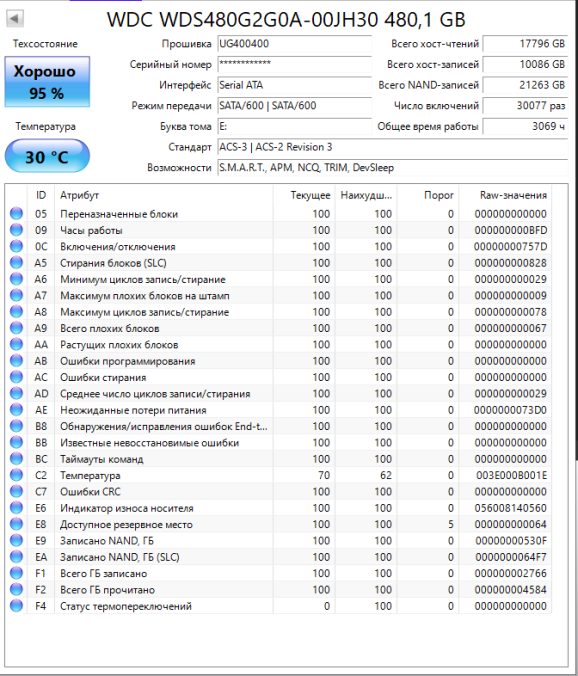This screenshot has height=676, width=578.
Task: Select the Ошибки CRC attribute name
Action: tap(91, 492)
